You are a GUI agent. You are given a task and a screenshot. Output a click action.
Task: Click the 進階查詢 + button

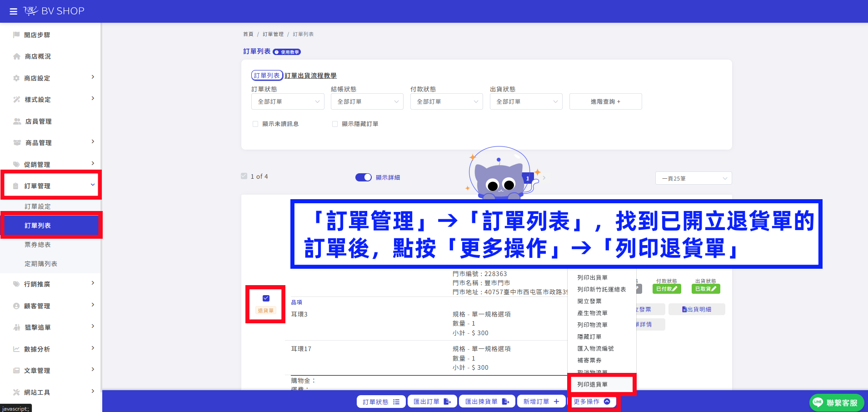pyautogui.click(x=605, y=101)
